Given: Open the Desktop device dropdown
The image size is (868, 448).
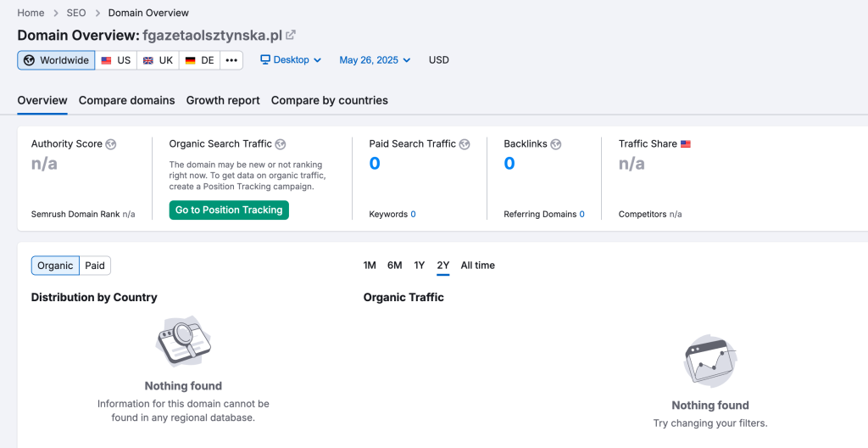Looking at the screenshot, I should point(291,60).
